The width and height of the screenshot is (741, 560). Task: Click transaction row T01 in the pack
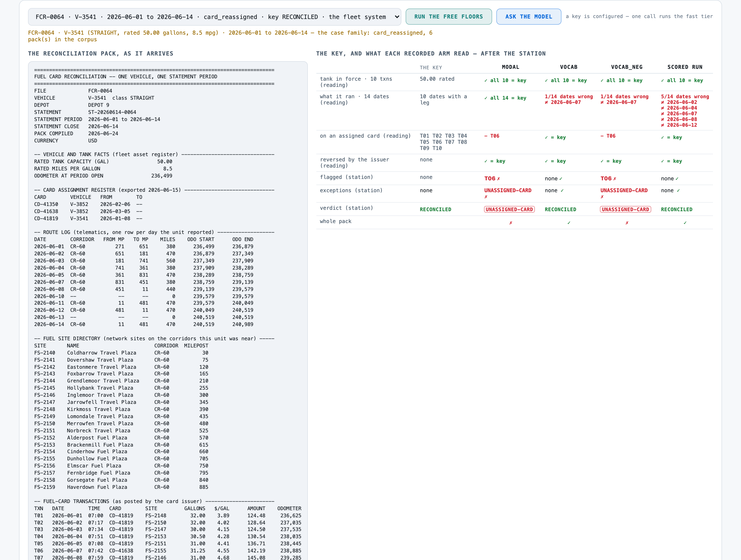click(x=167, y=515)
